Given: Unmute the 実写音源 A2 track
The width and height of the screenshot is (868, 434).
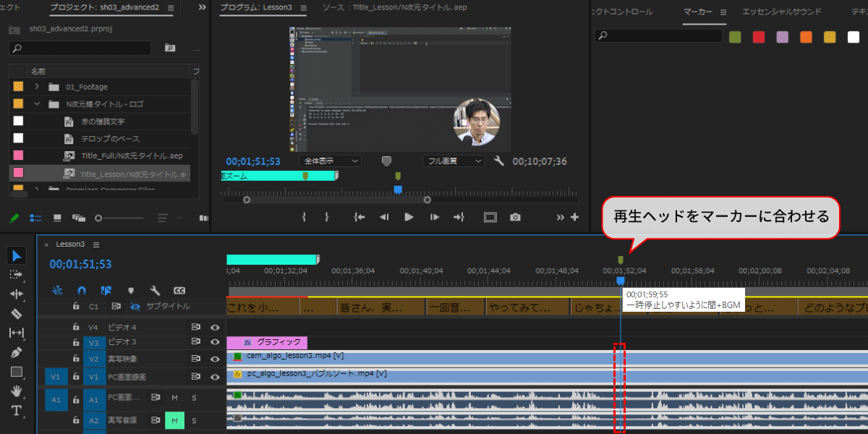Looking at the screenshot, I should tap(174, 420).
